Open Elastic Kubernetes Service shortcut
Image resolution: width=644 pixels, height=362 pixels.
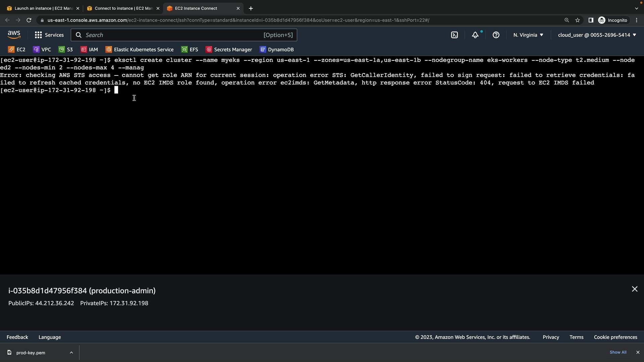[x=140, y=50]
